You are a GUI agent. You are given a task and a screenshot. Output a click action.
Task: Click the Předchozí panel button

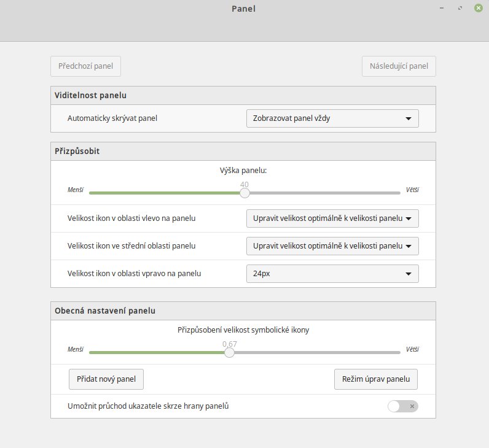coord(85,66)
